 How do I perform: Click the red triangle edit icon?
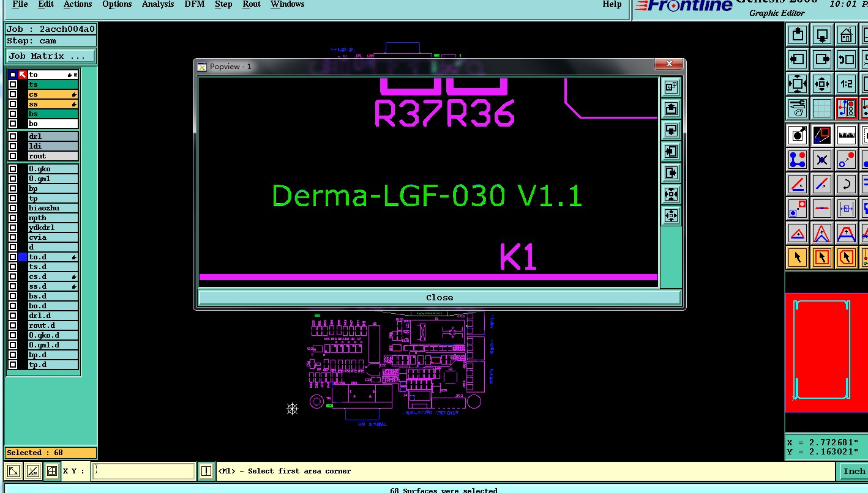(798, 233)
